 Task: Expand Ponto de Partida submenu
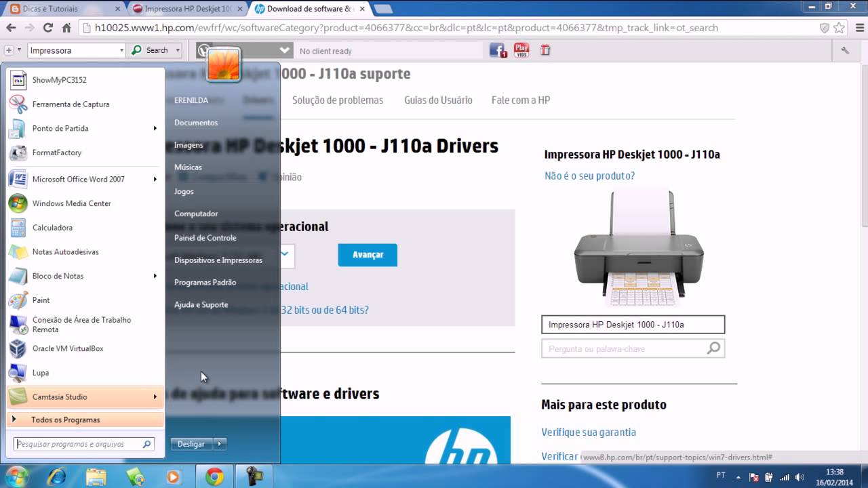[x=155, y=128]
